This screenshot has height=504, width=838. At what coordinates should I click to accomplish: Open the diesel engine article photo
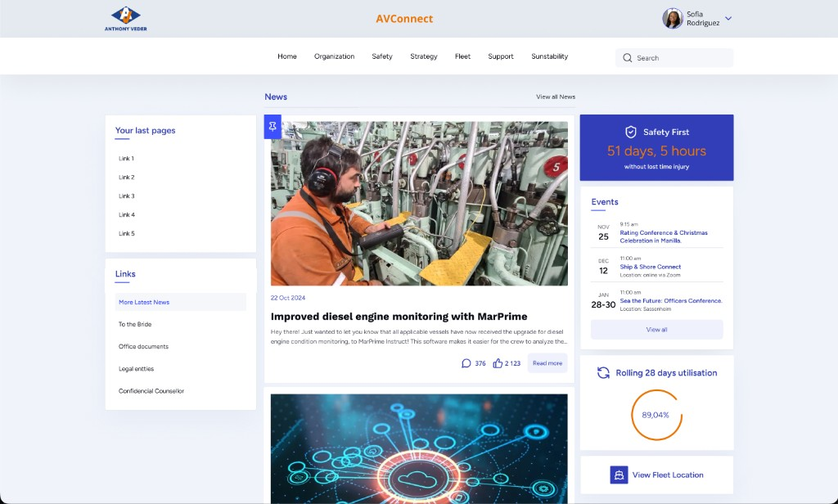419,203
